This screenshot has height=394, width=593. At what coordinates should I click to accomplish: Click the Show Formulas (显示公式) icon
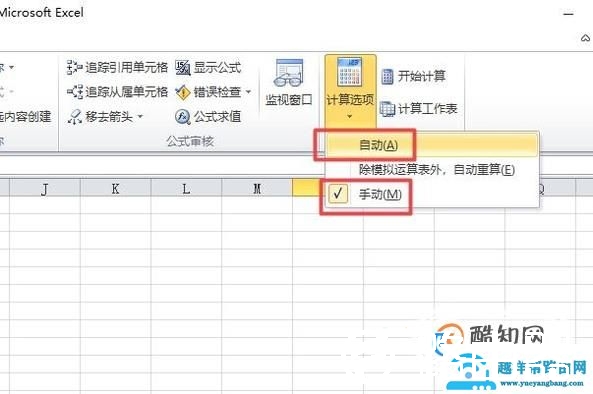pos(183,68)
